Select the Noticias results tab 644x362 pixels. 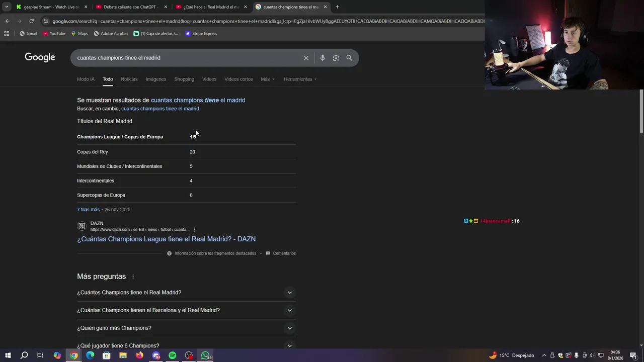129,79
